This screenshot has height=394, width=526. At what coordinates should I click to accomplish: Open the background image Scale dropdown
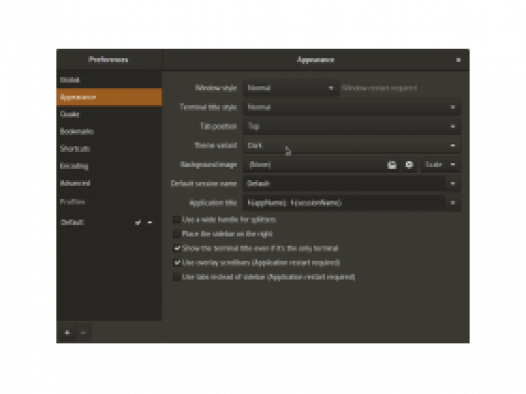[440, 165]
